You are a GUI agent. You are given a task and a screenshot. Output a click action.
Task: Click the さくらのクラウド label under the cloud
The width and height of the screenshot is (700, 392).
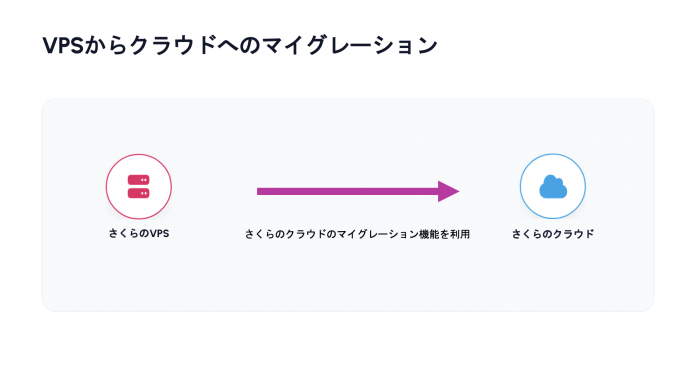tap(553, 234)
